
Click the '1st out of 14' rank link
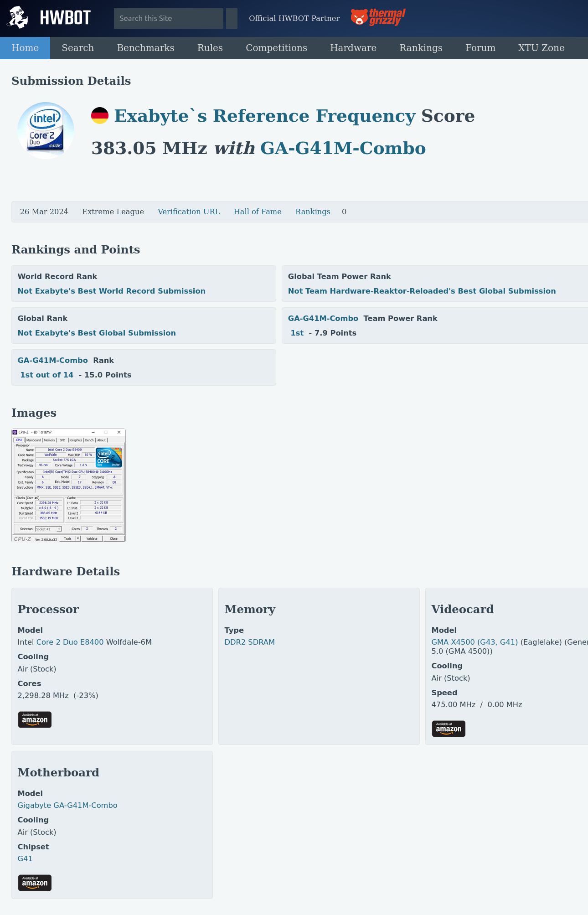47,375
